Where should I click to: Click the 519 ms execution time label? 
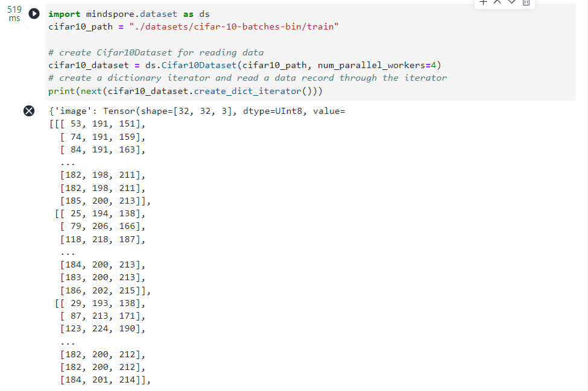click(14, 14)
